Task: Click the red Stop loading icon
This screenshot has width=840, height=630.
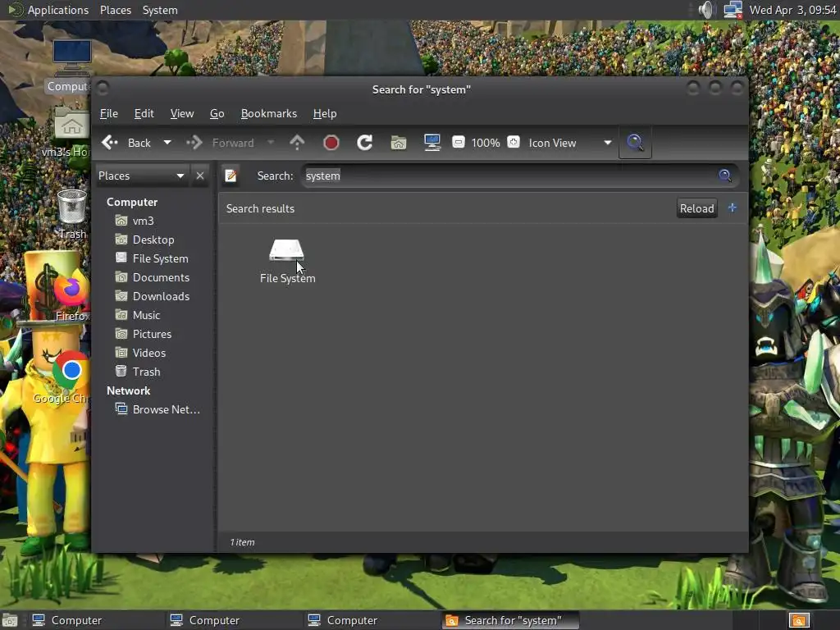Action: [331, 143]
